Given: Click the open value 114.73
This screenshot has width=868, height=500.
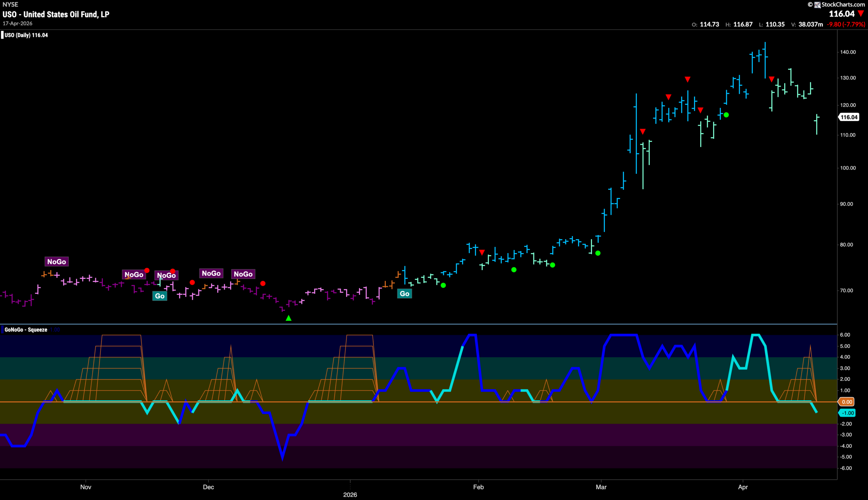Looking at the screenshot, I should pos(709,24).
